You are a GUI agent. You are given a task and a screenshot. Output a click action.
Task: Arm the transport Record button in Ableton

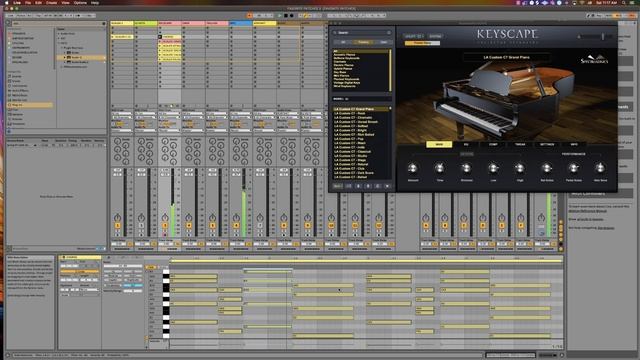[x=291, y=16]
